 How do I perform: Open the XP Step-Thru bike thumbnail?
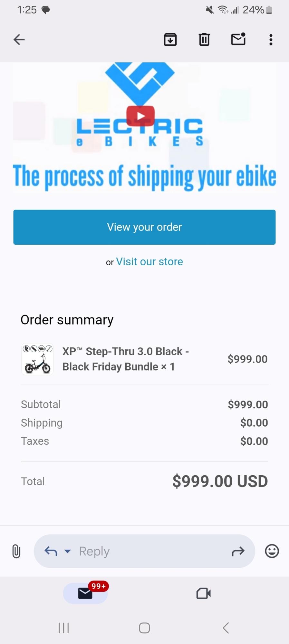37,359
